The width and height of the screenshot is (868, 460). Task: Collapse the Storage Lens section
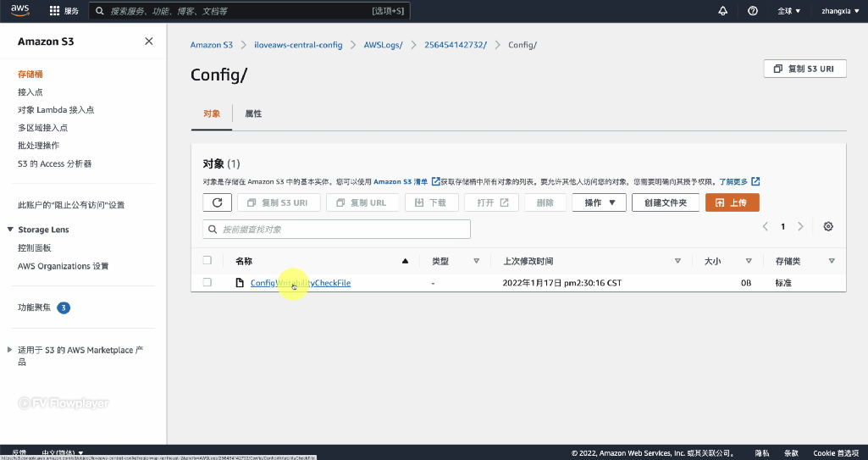(x=10, y=230)
